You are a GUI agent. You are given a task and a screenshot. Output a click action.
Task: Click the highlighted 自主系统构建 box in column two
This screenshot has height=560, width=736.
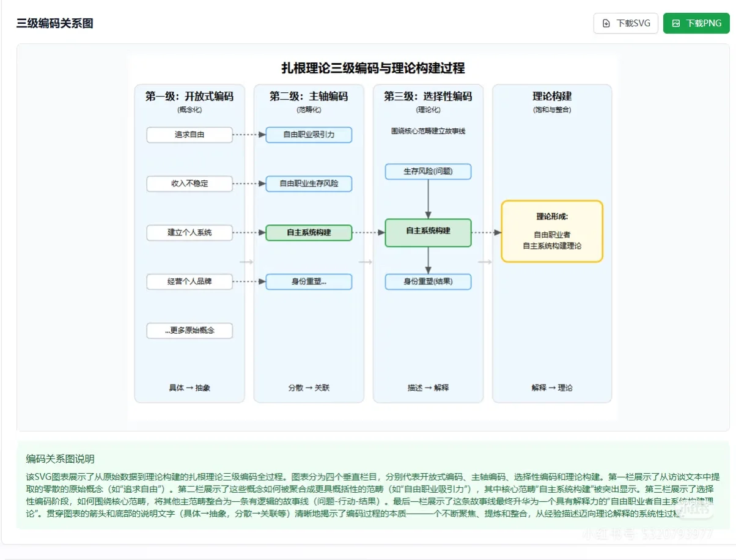309,232
